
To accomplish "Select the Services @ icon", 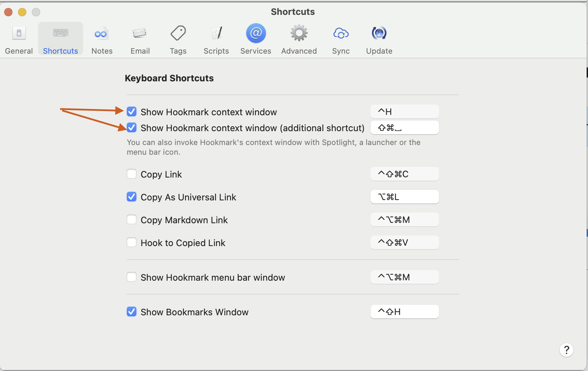I will pyautogui.click(x=256, y=34).
